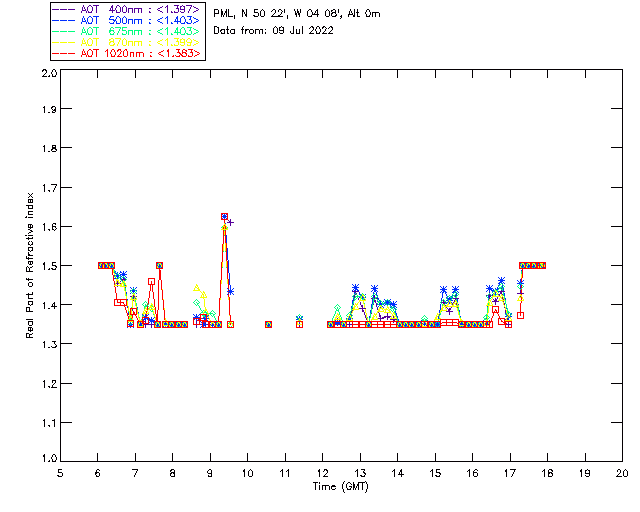
Task: Click the 16 x-axis time label
Action: click(x=473, y=473)
